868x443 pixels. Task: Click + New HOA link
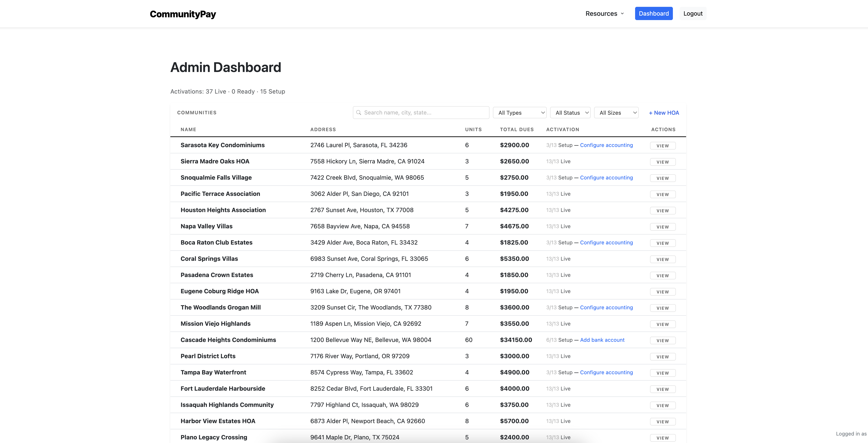tap(663, 113)
